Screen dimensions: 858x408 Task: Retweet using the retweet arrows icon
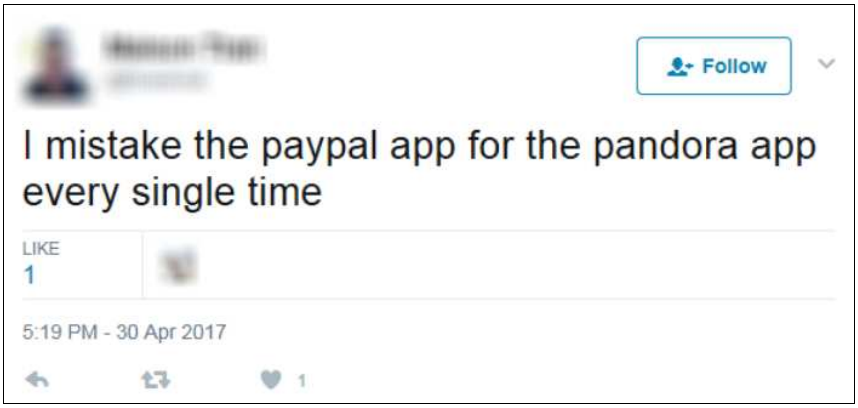[x=157, y=380]
